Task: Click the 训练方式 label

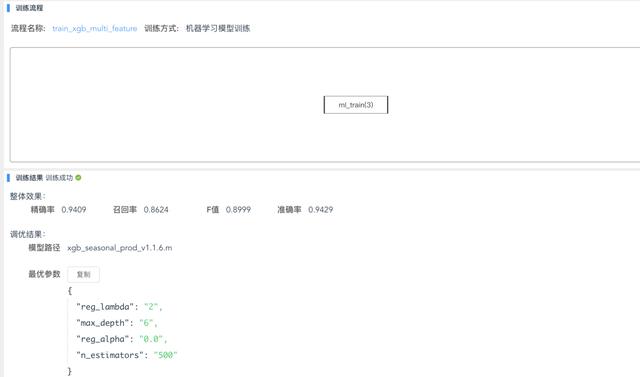Action: click(162, 28)
